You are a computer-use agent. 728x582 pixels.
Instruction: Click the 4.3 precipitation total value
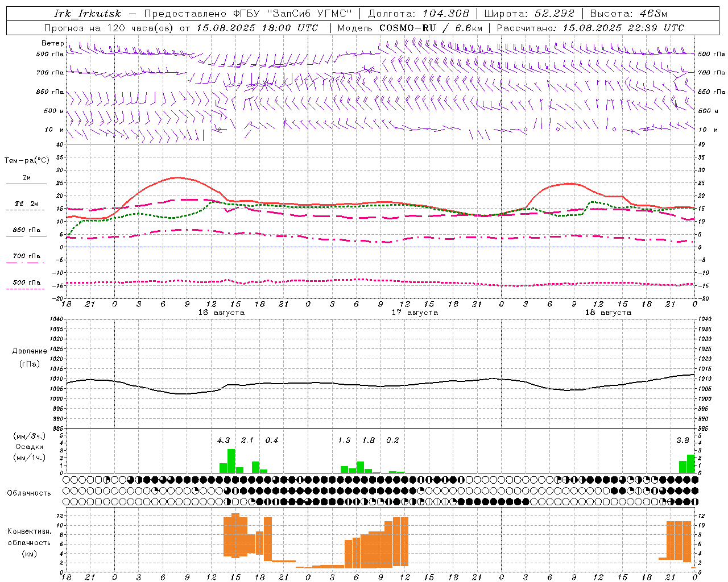click(x=224, y=440)
